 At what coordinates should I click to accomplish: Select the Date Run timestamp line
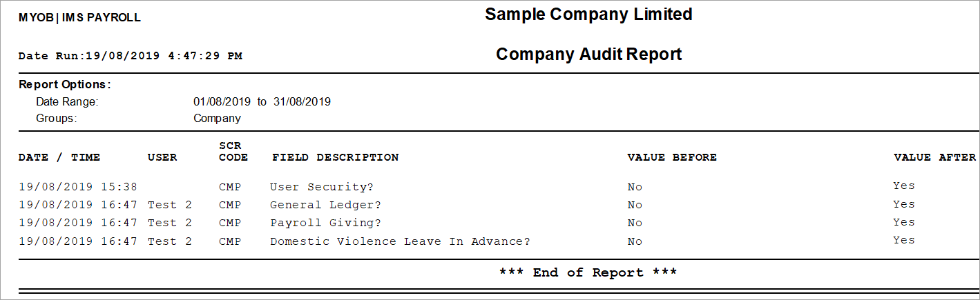click(130, 56)
